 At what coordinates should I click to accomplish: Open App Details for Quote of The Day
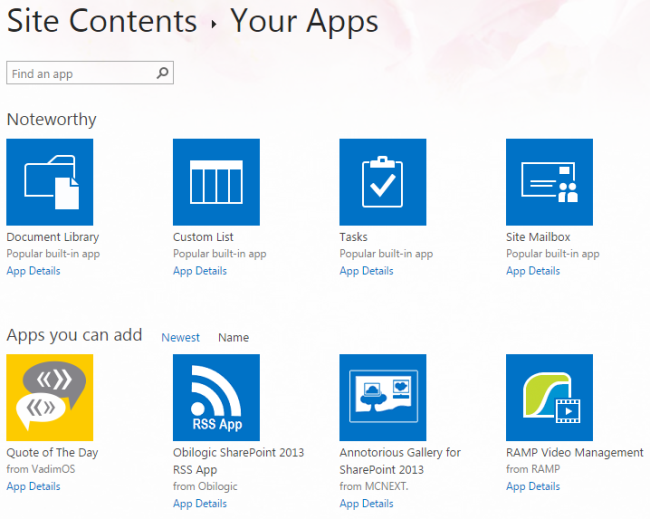33,487
